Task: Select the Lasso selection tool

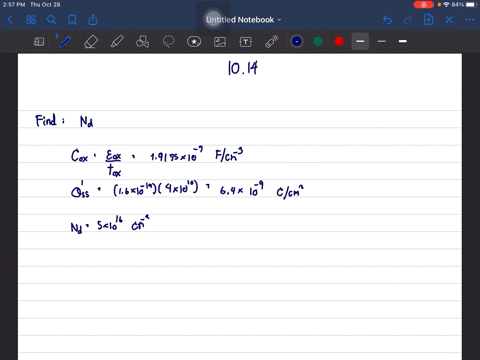Action: click(x=168, y=42)
